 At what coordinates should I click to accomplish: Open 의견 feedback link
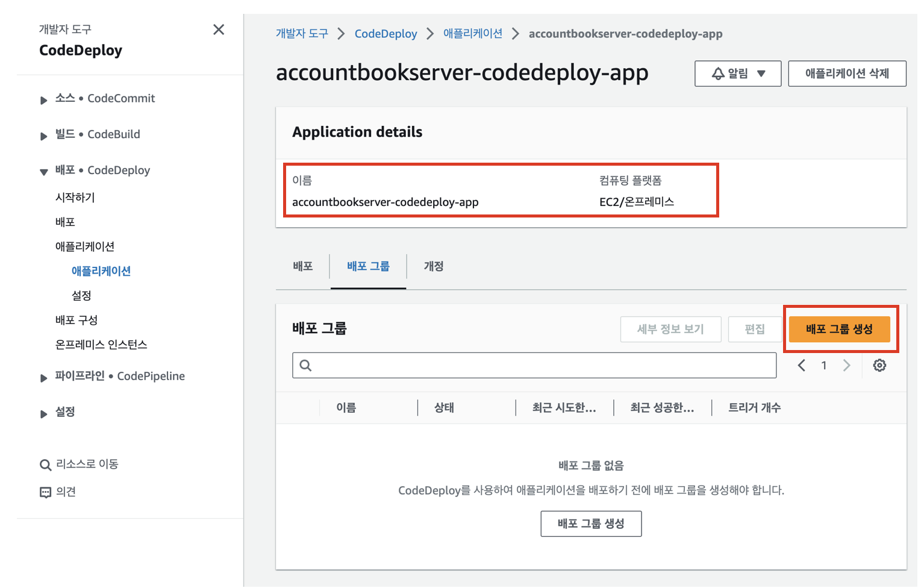click(x=66, y=492)
